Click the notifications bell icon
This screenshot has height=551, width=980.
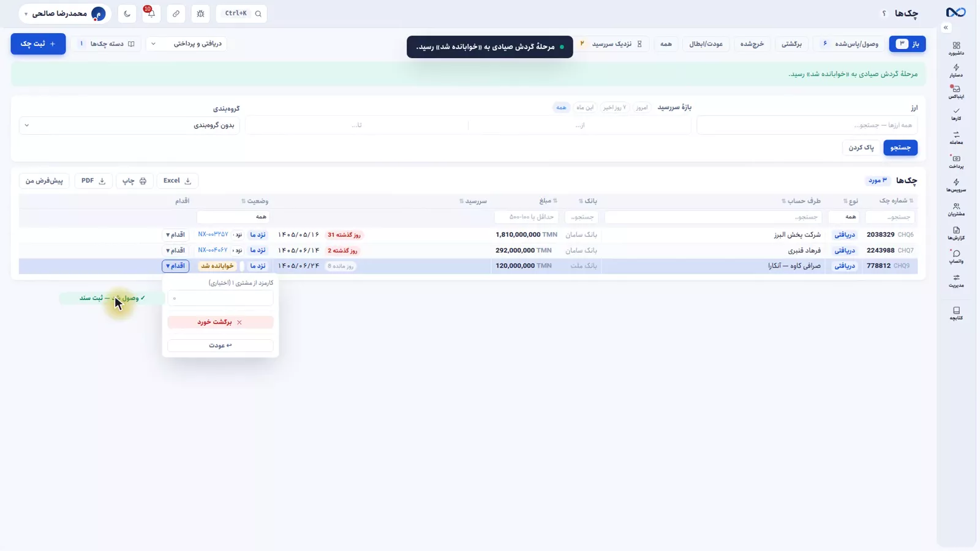(151, 13)
